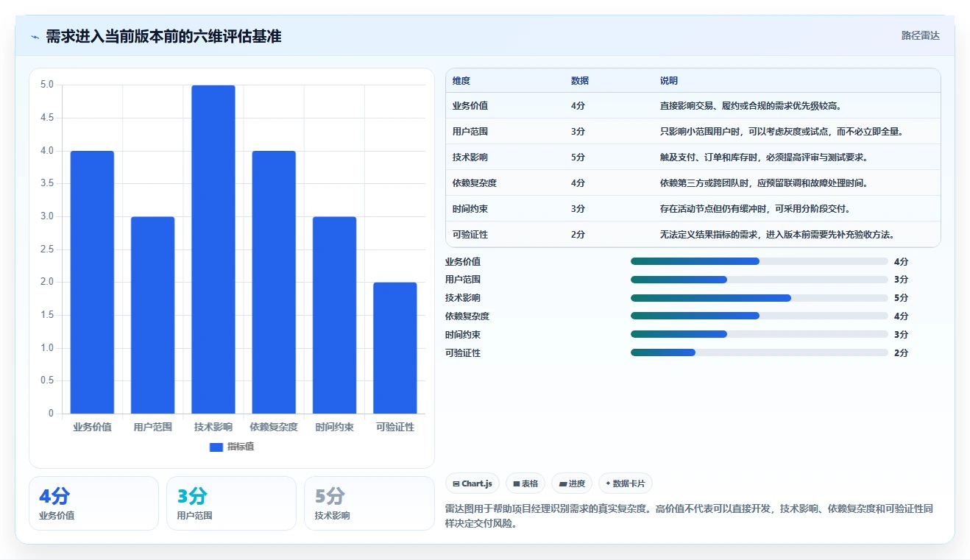Image resolution: width=970 pixels, height=560 pixels.
Task: Select the 依赖复杂度 table row cell
Action: (475, 183)
